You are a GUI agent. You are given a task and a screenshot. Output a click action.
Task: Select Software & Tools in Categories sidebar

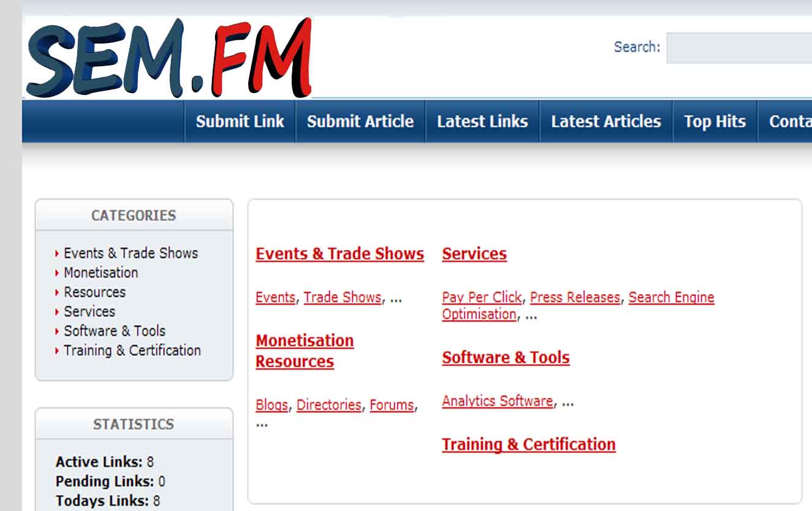click(x=115, y=331)
